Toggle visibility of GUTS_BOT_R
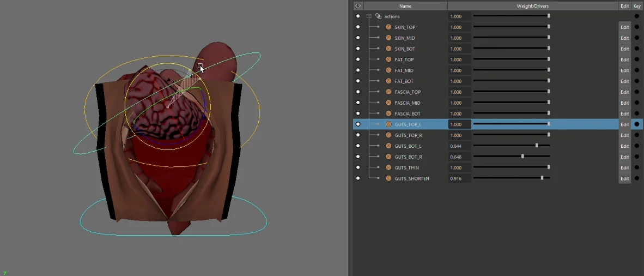Viewport: 644px width, 276px height. 358,157
